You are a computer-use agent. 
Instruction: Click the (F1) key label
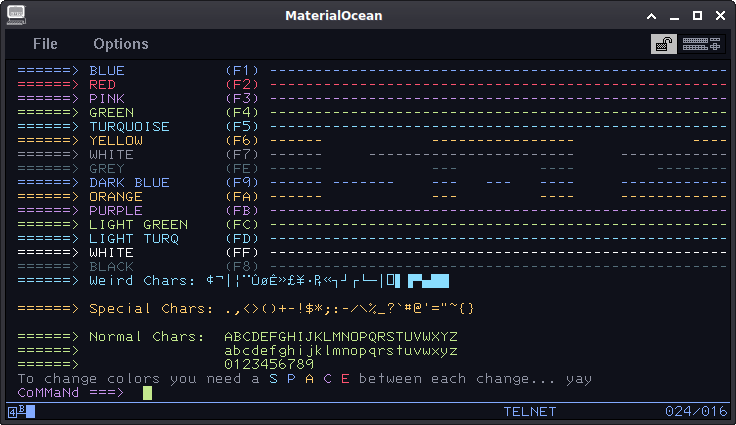(242, 70)
